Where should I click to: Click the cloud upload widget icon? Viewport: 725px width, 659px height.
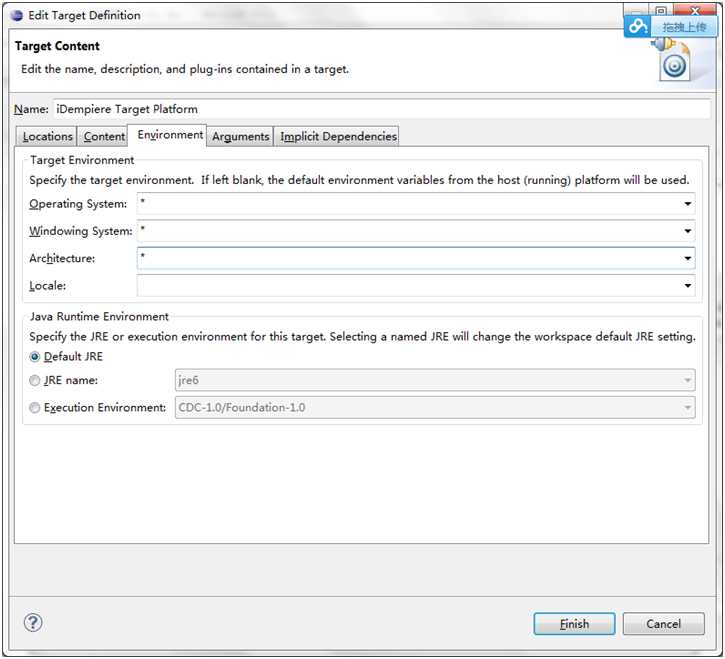point(638,26)
